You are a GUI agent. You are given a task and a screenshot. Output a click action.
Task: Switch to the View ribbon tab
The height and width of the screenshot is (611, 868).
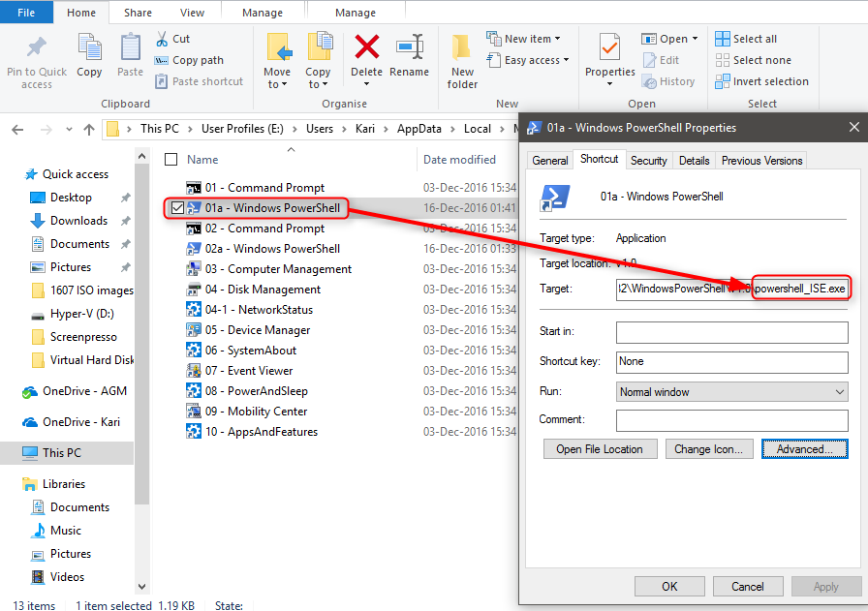pyautogui.click(x=192, y=13)
